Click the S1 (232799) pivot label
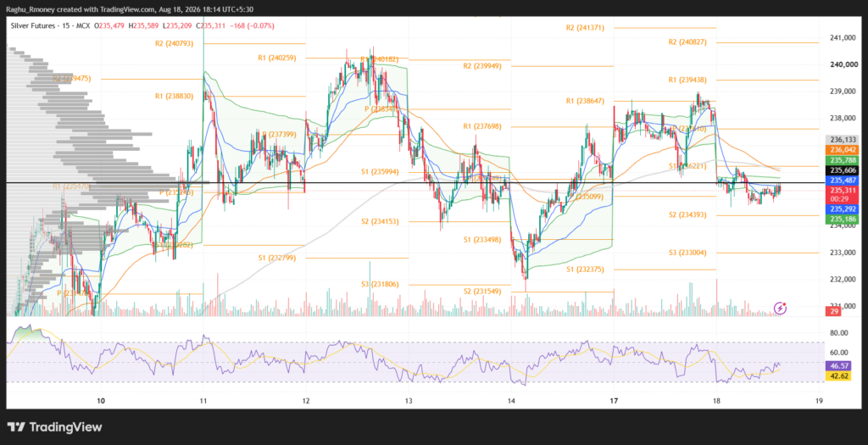Viewport: 868px width, 445px height. tap(277, 258)
